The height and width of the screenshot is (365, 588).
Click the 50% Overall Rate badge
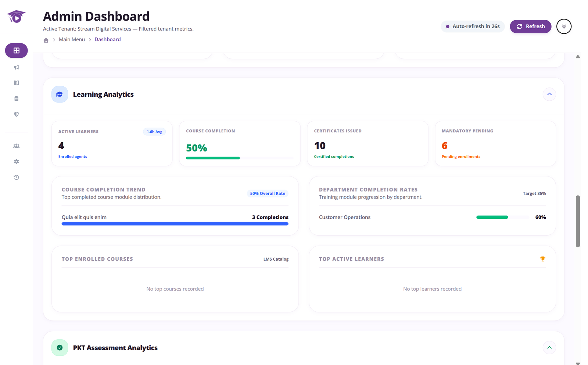tap(268, 193)
